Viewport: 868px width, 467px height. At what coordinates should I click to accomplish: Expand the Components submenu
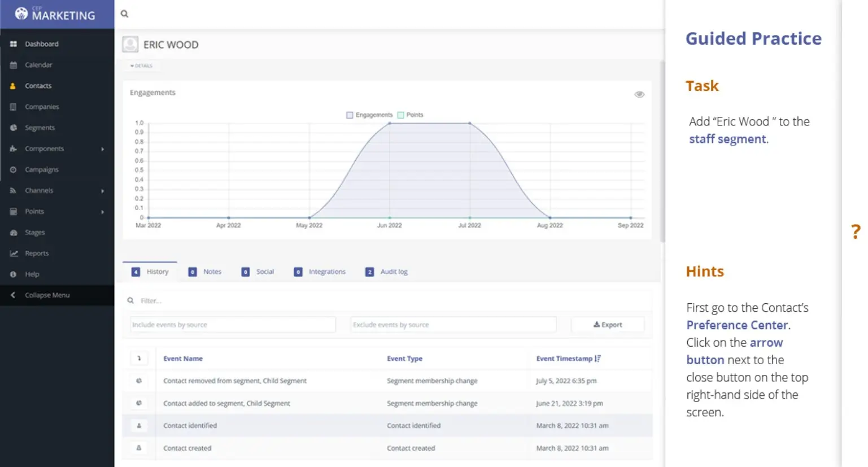pos(102,149)
